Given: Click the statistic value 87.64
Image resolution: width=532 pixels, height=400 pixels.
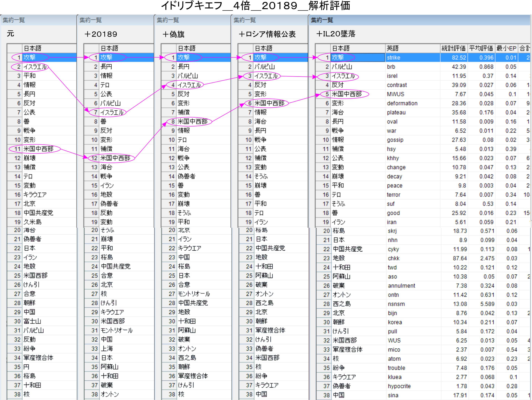Looking at the screenshot, I should [x=460, y=258].
